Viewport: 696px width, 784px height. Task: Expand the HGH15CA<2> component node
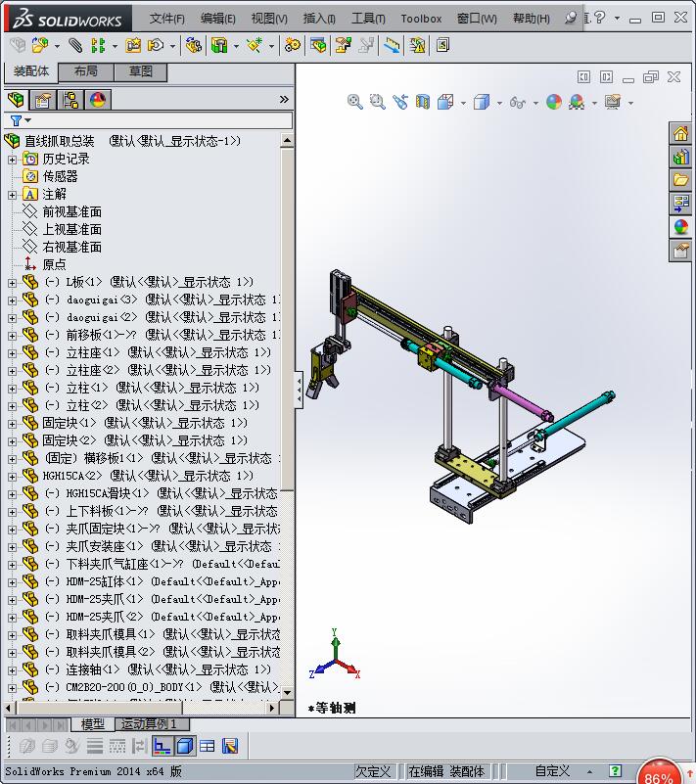(x=12, y=477)
